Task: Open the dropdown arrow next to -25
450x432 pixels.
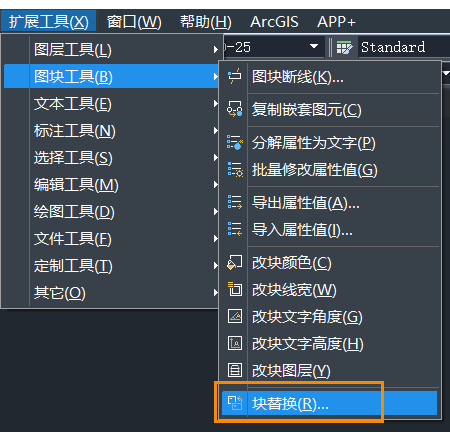Action: point(313,46)
